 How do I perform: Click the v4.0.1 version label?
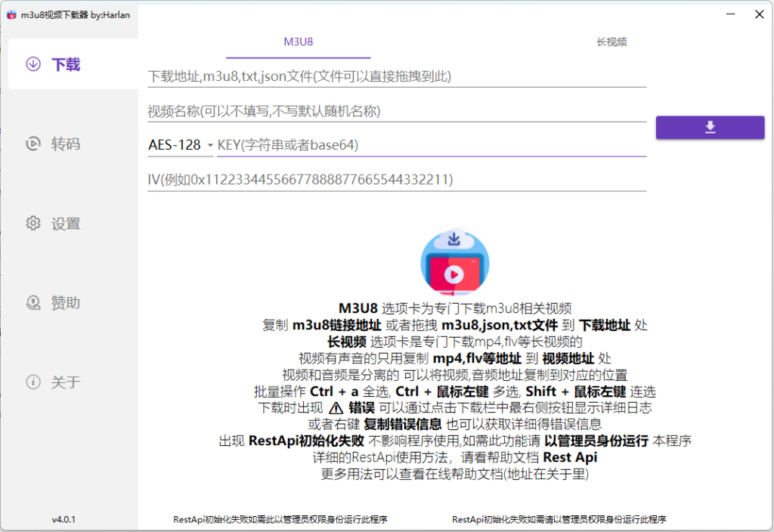point(63,519)
